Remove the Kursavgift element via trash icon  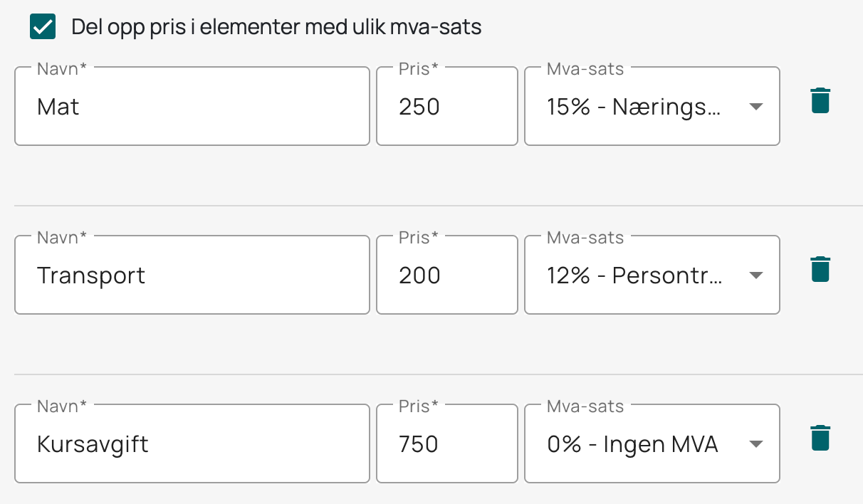820,438
